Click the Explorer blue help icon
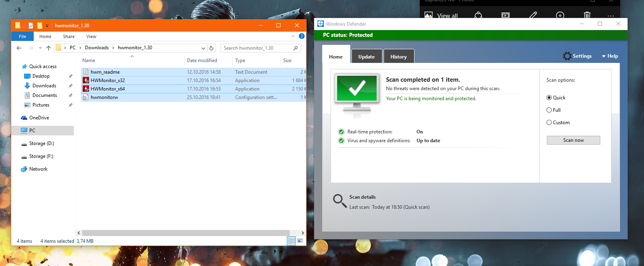The height and width of the screenshot is (266, 644). [302, 36]
